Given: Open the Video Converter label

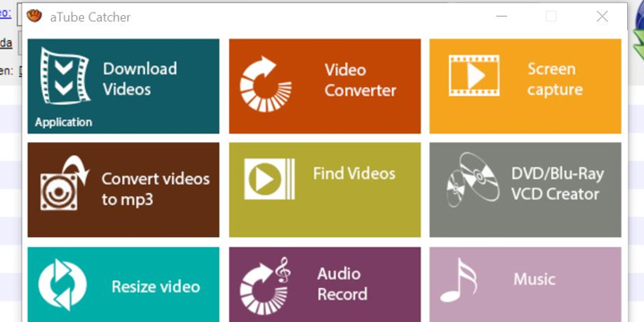Looking at the screenshot, I should (360, 80).
